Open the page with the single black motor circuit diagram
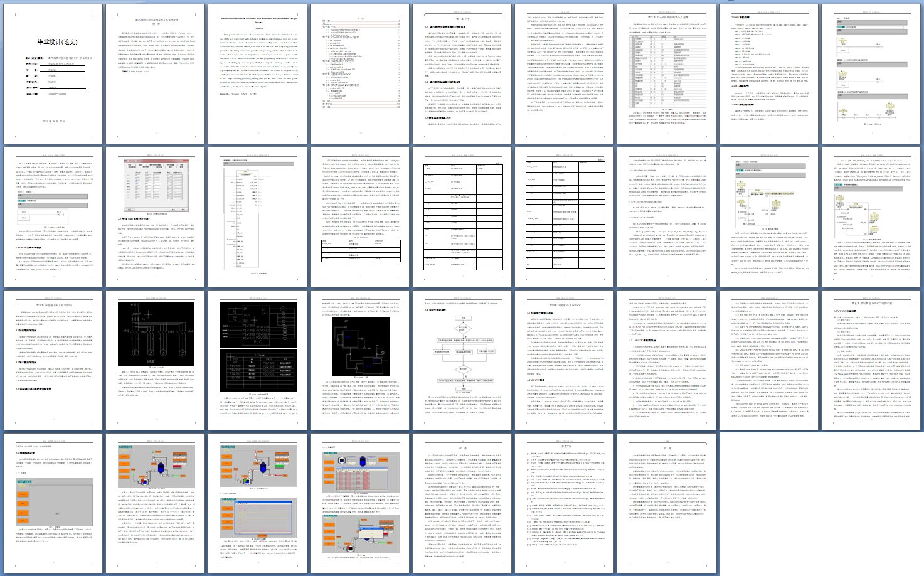Viewport: 924px width, 576px height. click(155, 360)
